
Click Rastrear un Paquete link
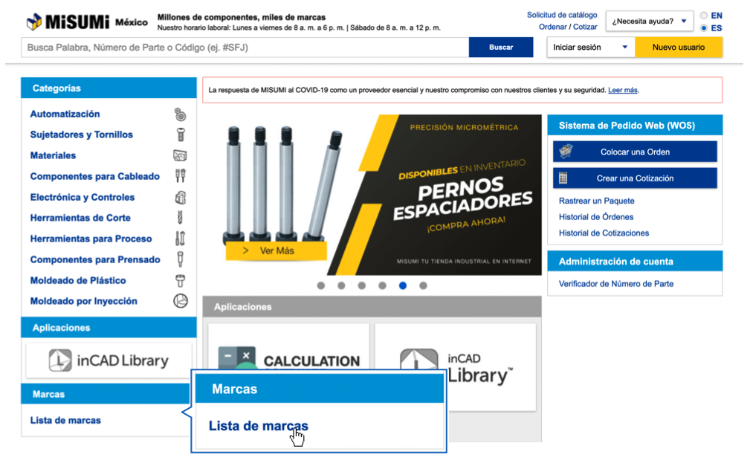tap(596, 201)
